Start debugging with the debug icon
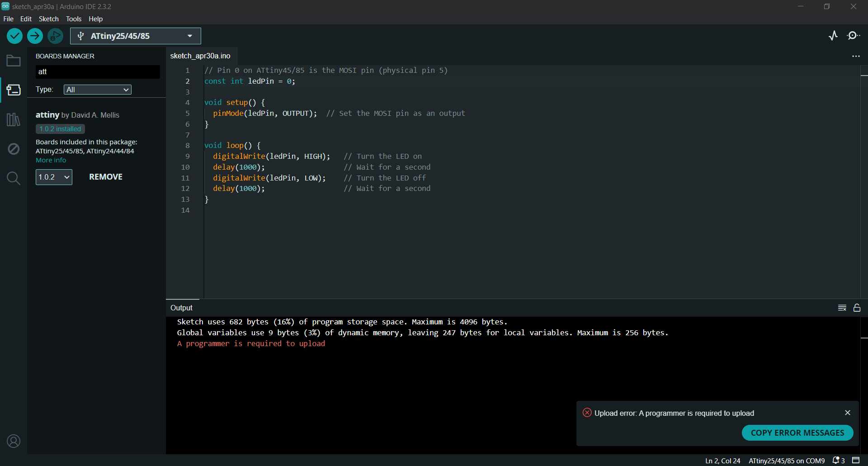The image size is (868, 466). click(x=55, y=36)
